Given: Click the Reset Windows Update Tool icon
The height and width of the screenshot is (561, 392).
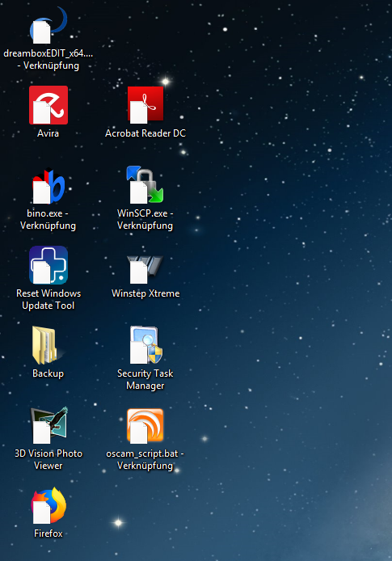Looking at the screenshot, I should [48, 265].
